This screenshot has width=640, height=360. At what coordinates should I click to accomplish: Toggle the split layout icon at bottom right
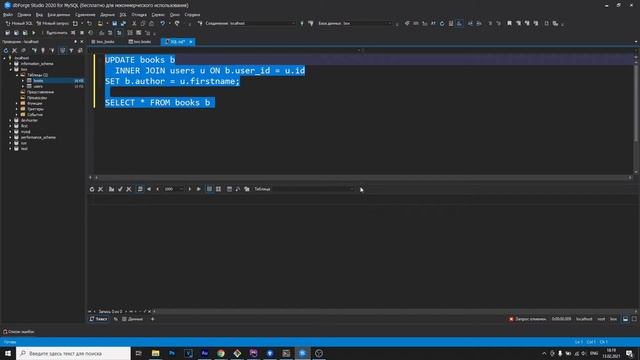pyautogui.click(x=625, y=319)
